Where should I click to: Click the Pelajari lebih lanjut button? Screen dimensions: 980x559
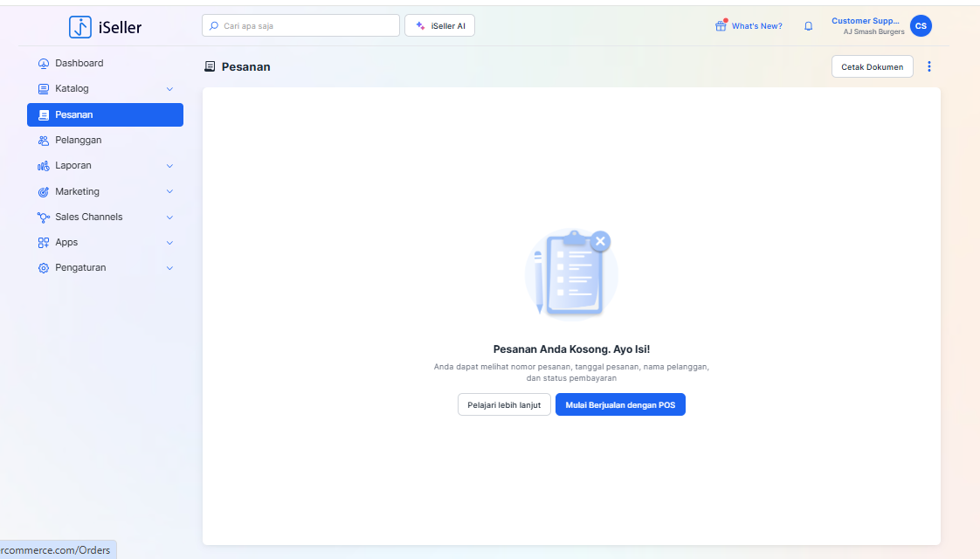504,405
